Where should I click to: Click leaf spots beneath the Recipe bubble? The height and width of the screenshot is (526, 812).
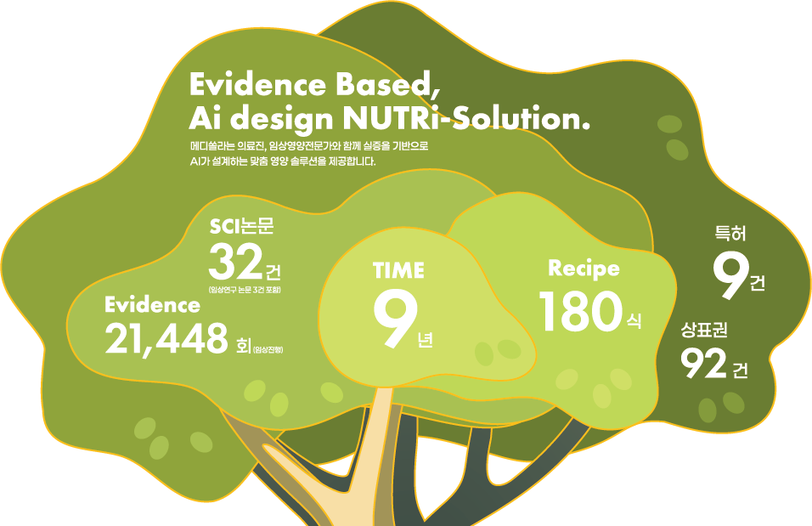point(594,387)
